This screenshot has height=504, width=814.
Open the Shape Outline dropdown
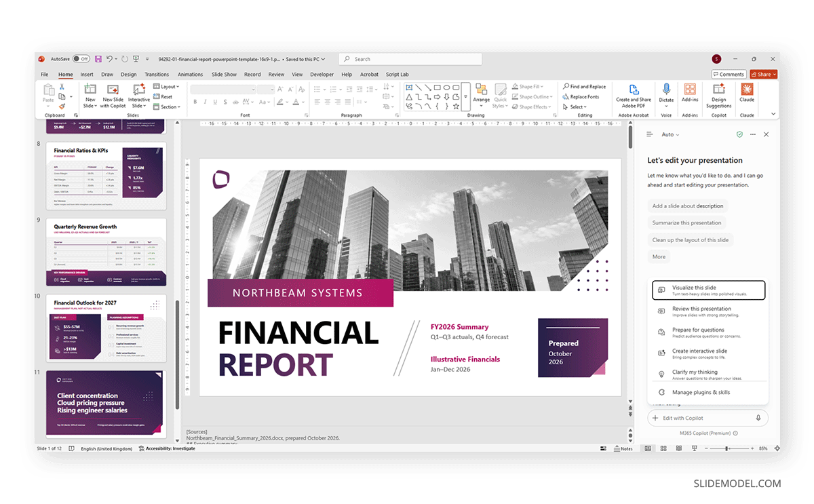click(x=533, y=96)
